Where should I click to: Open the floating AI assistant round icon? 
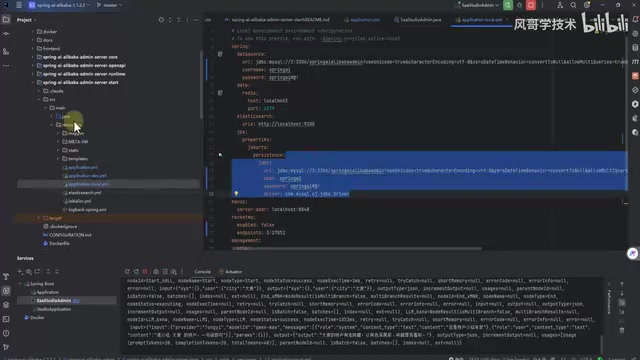pyautogui.click(x=633, y=253)
